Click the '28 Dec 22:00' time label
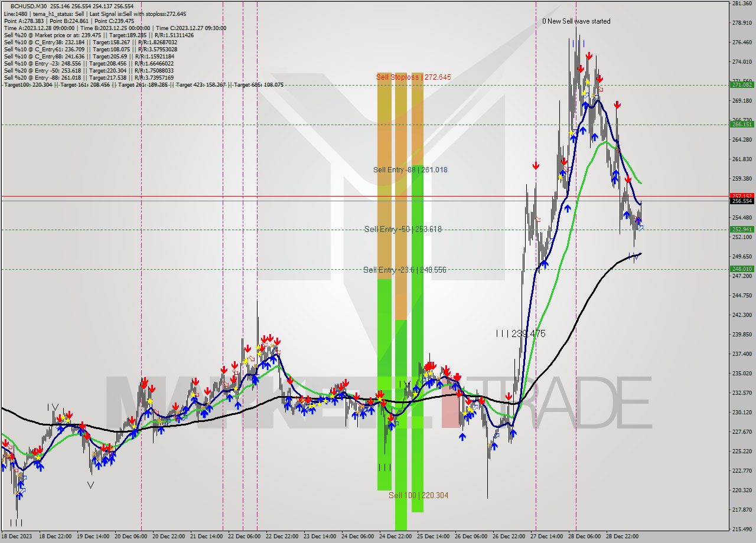Image resolution: width=756 pixels, height=543 pixels. 622,537
